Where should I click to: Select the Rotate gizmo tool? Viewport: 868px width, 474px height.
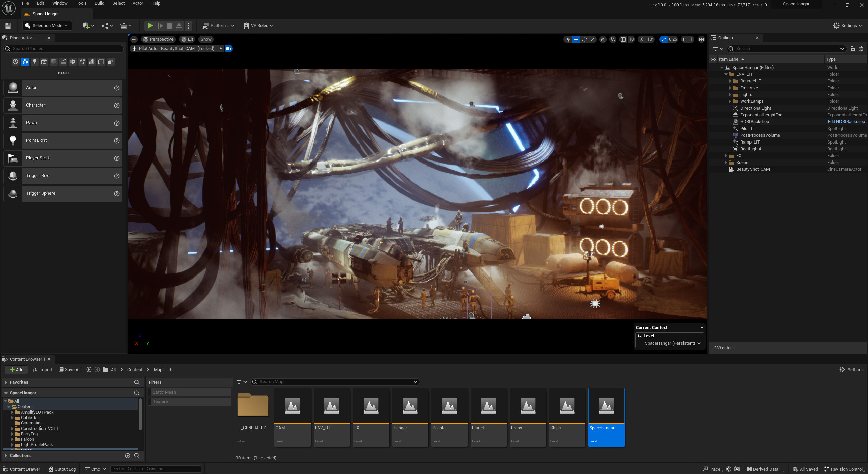point(584,39)
